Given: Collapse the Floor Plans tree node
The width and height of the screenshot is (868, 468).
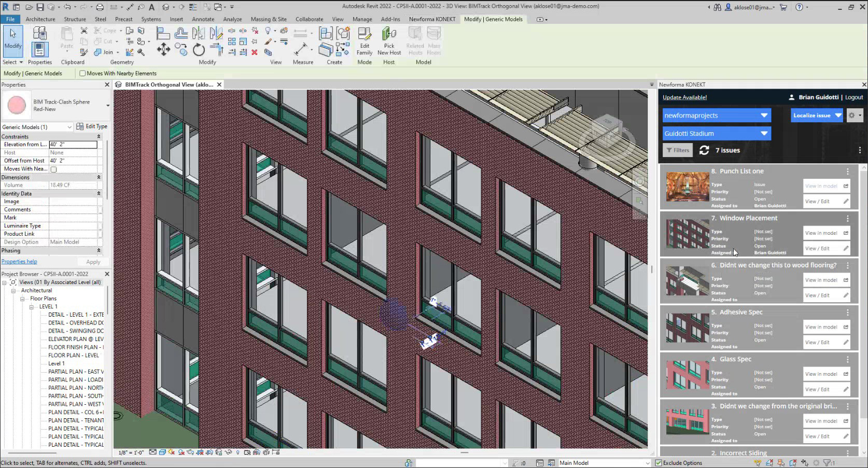Looking at the screenshot, I should pyautogui.click(x=22, y=299).
